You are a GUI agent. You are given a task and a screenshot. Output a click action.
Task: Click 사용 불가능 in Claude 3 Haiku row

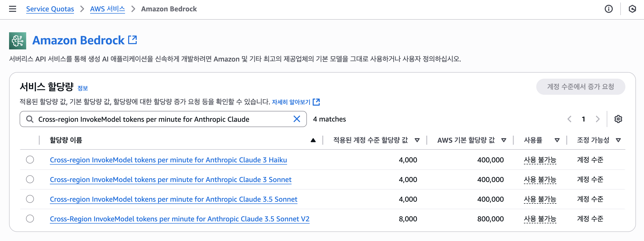[x=540, y=160]
